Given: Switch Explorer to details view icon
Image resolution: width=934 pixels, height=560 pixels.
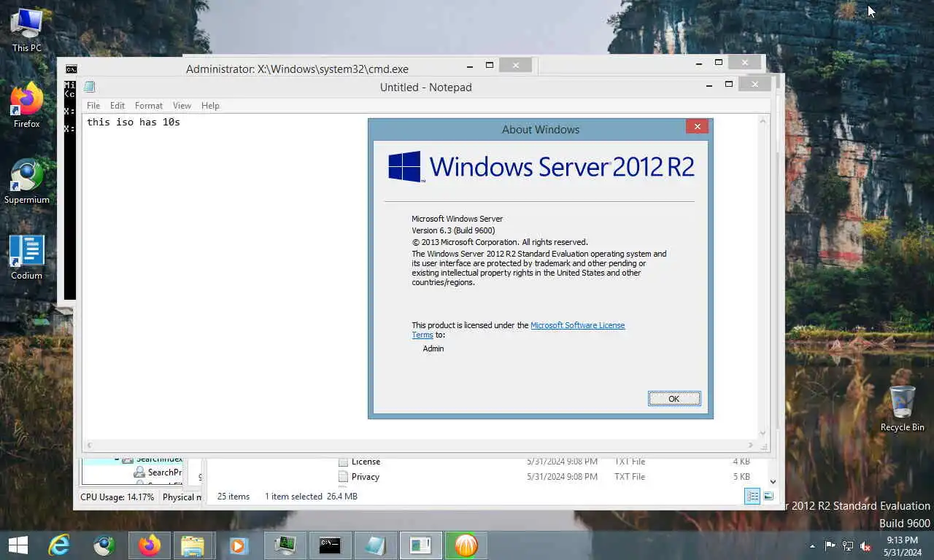Looking at the screenshot, I should point(752,496).
